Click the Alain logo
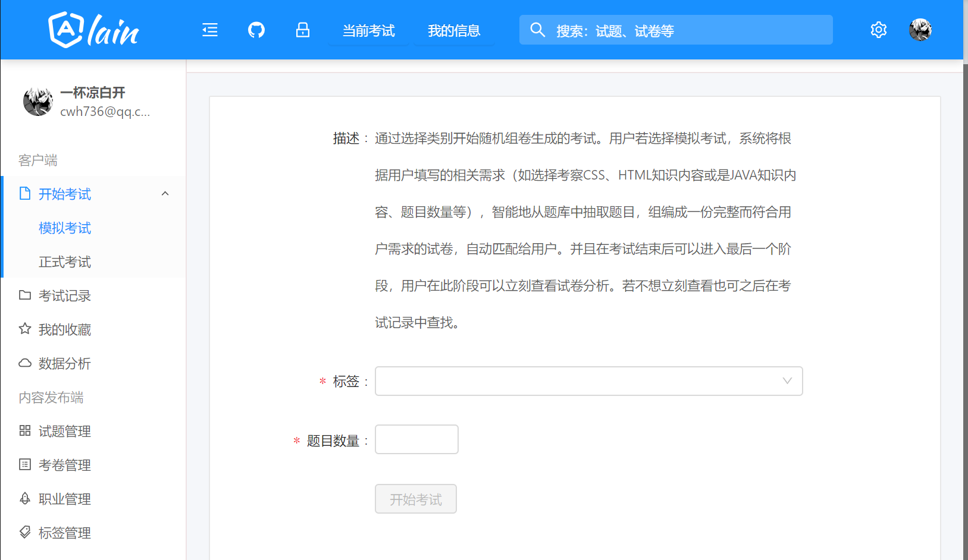 coord(93,30)
